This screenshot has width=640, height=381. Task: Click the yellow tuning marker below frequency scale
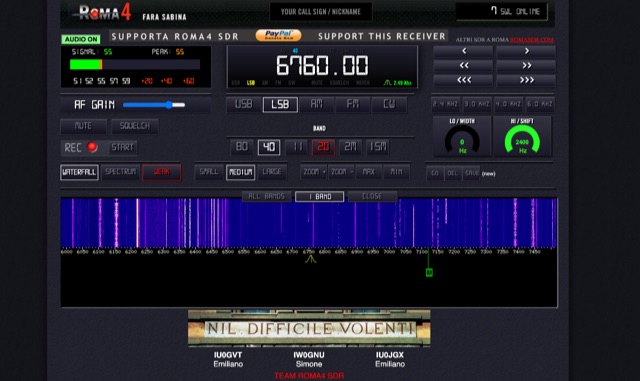click(310, 259)
